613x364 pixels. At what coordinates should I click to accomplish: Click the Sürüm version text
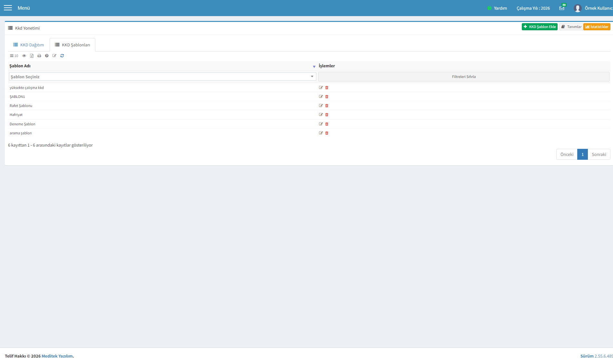point(597,356)
